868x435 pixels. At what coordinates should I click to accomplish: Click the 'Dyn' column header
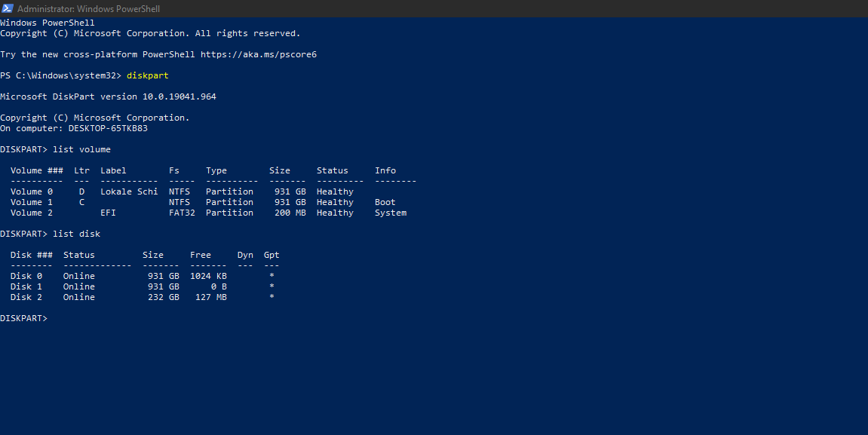point(245,255)
